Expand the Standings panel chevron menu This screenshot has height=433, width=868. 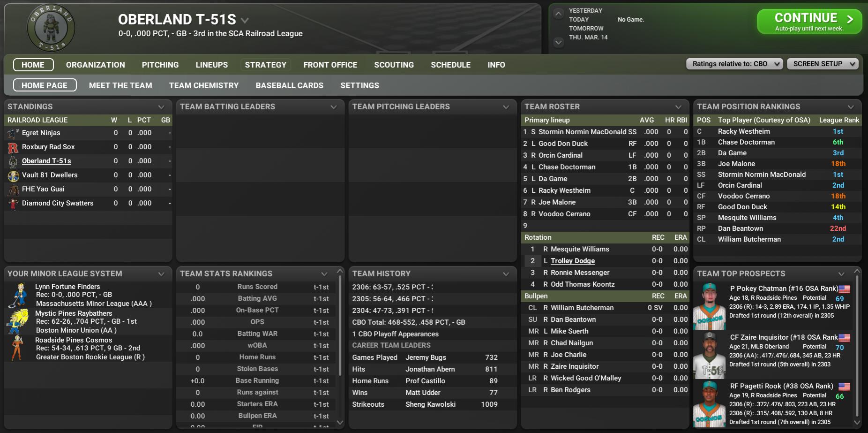(161, 107)
